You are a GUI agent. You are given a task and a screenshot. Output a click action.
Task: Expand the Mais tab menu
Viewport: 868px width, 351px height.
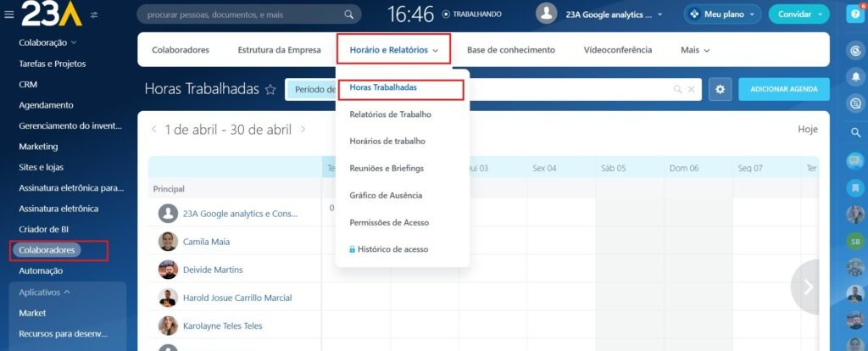695,50
